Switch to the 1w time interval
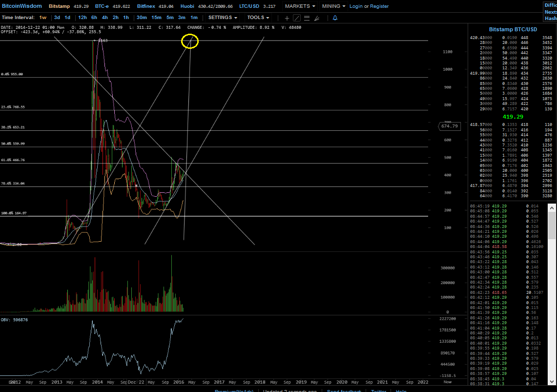557x392 pixels. (43, 18)
